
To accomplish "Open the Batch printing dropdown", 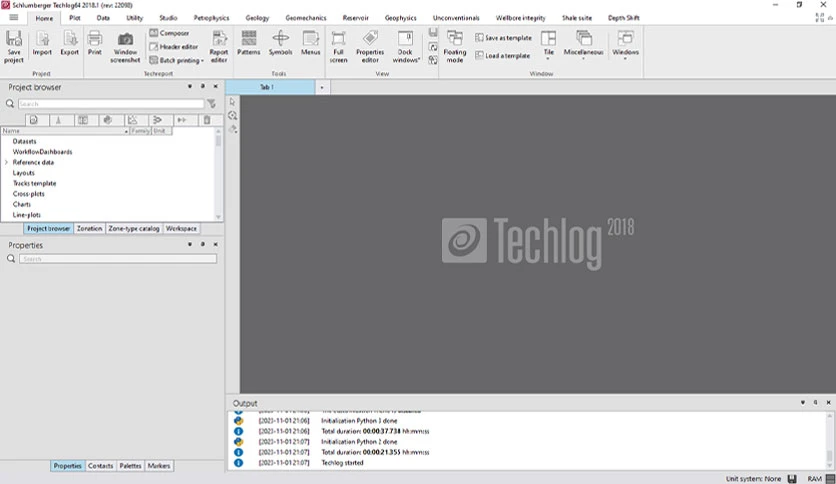I will (177, 60).
